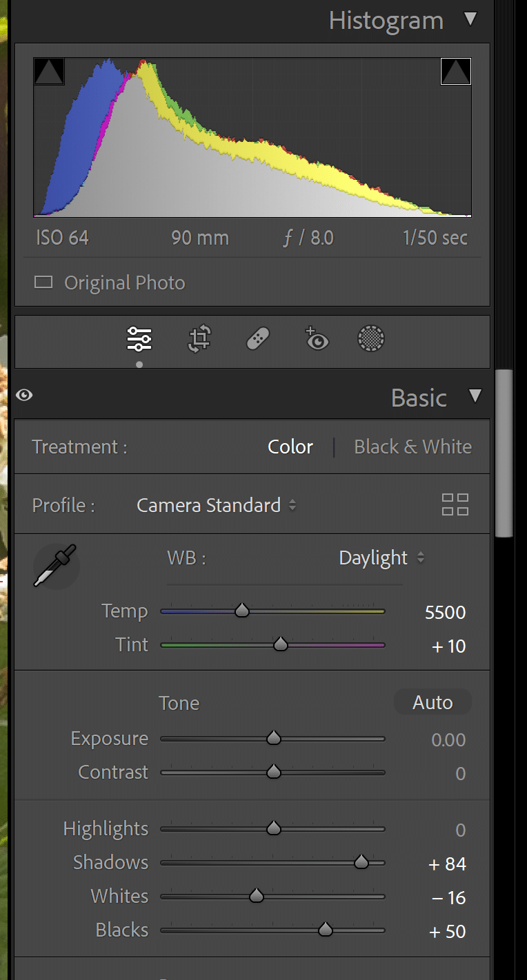Viewport: 527px width, 980px height.
Task: Select the Crop Overlay tool
Action: click(199, 339)
